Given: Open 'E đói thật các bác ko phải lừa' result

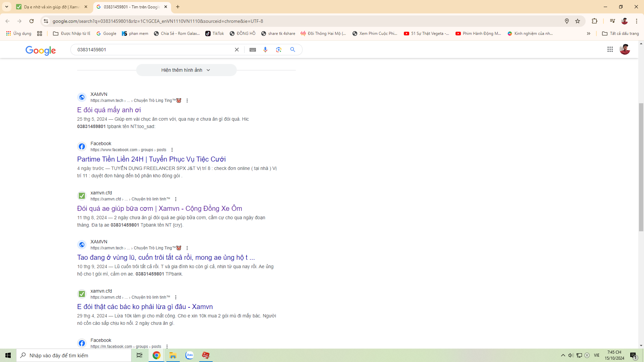Looking at the screenshot, I should [x=145, y=307].
